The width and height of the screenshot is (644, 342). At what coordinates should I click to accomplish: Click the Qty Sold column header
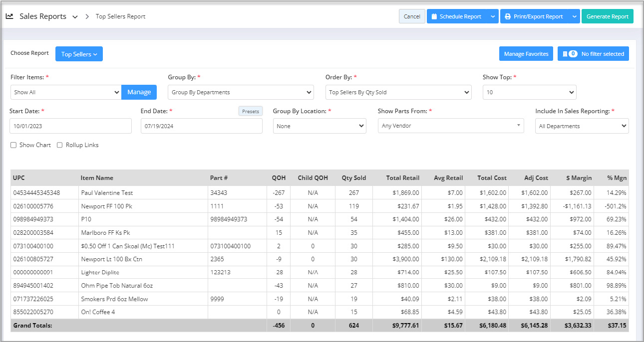pyautogui.click(x=354, y=178)
